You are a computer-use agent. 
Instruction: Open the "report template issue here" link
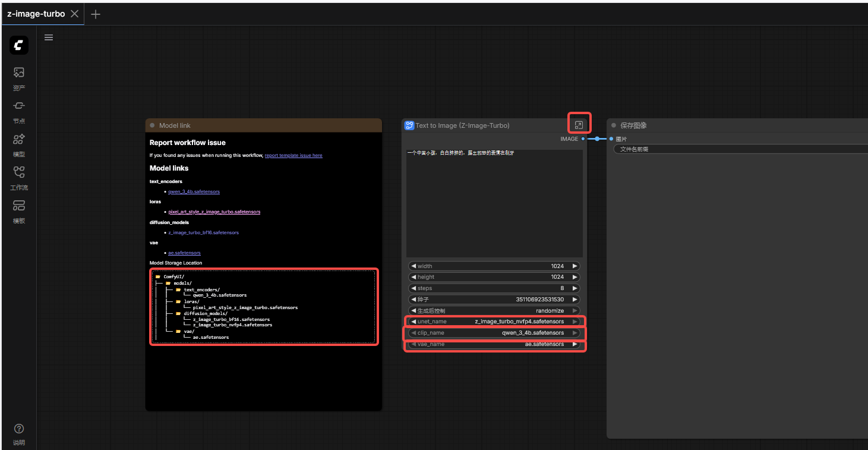[293, 155]
